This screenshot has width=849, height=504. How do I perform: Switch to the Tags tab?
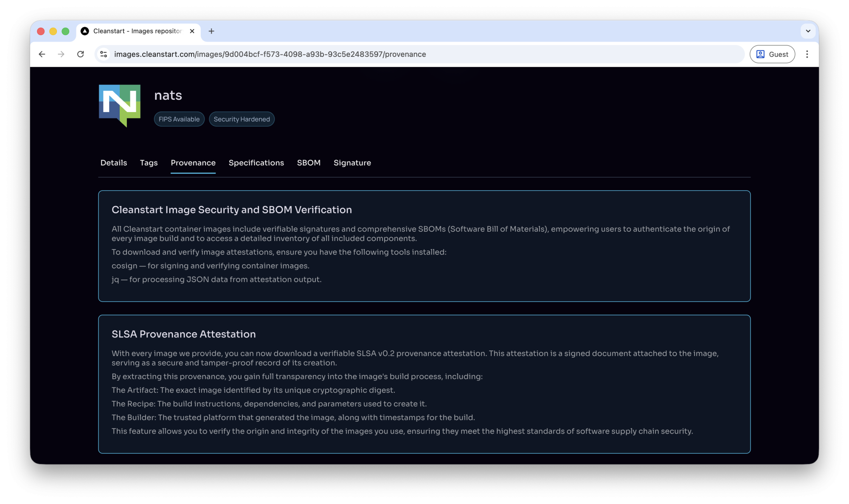tap(149, 163)
